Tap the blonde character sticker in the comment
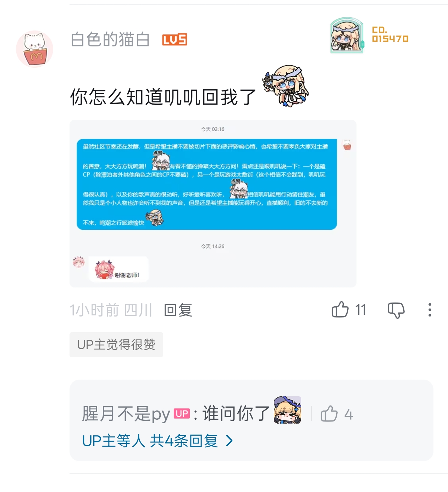 pos(286,86)
